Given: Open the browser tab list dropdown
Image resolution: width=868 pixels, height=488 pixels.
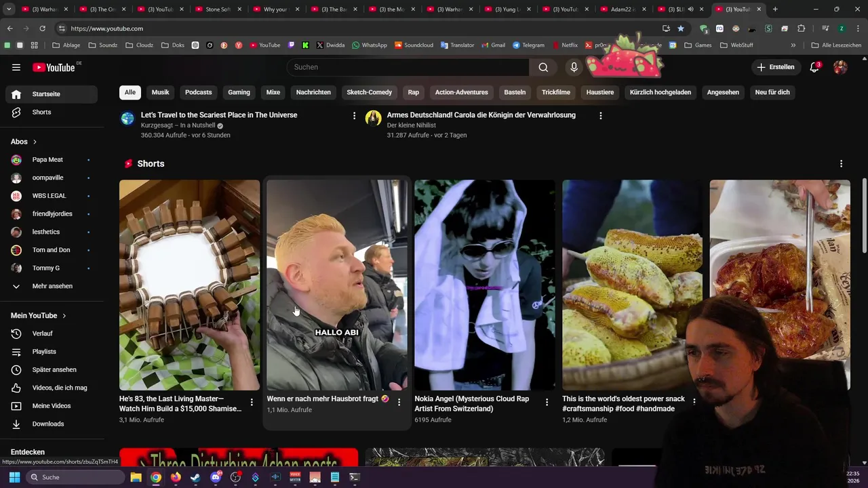Looking at the screenshot, I should click(9, 9).
